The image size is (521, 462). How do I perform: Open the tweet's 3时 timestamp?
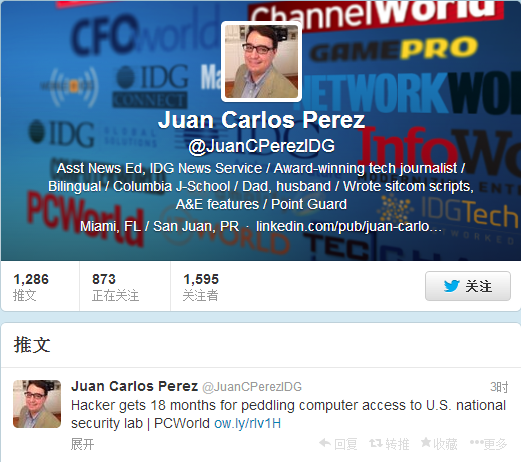point(499,387)
